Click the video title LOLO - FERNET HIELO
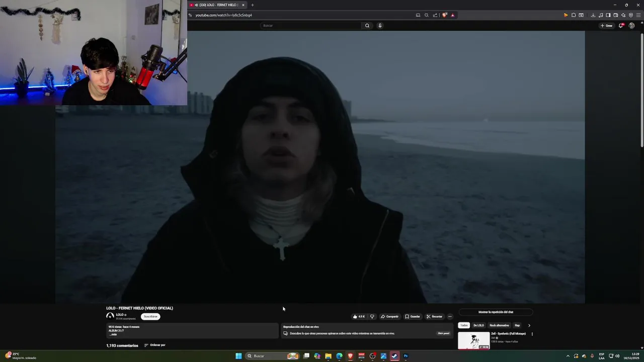Screen dimensions: 644x362 [x=139, y=308]
